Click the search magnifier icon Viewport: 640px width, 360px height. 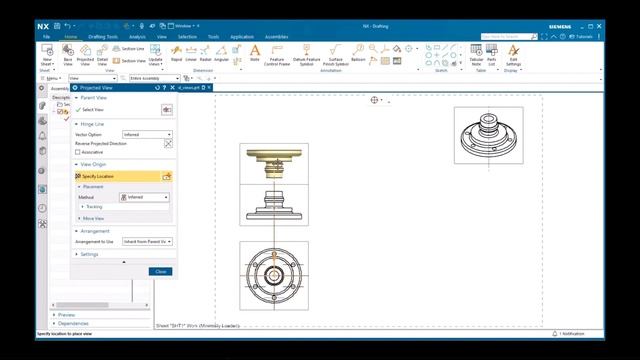point(534,37)
